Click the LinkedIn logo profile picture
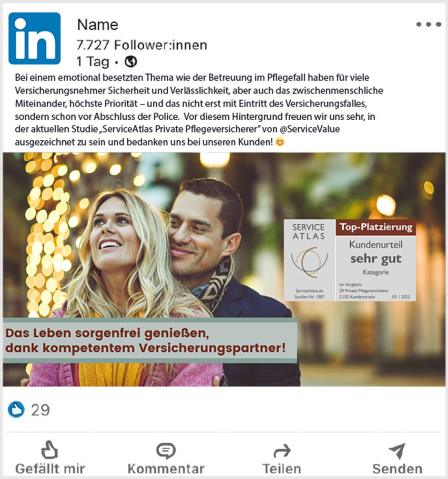Image resolution: width=448 pixels, height=479 pixels. point(34,39)
